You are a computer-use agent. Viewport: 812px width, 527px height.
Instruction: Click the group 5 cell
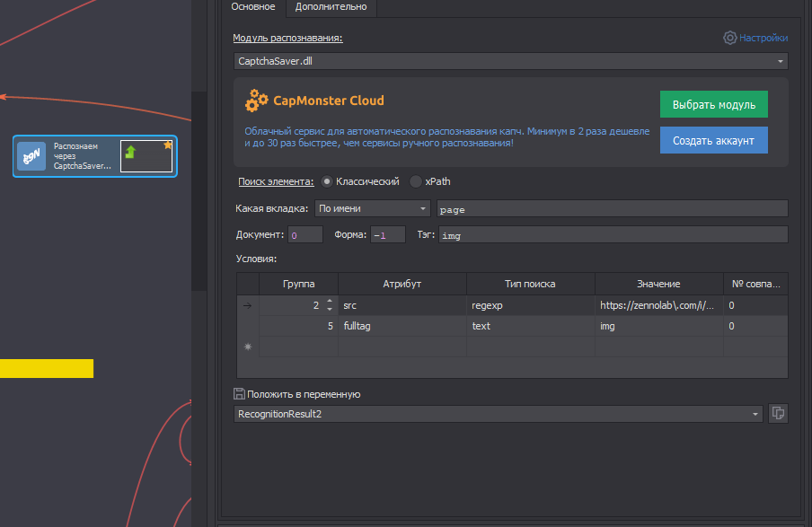tap(299, 326)
